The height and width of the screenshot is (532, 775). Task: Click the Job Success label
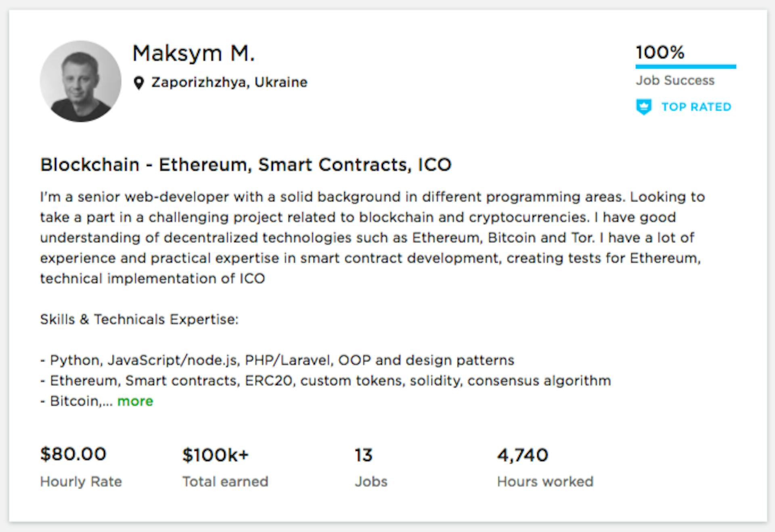[x=675, y=80]
